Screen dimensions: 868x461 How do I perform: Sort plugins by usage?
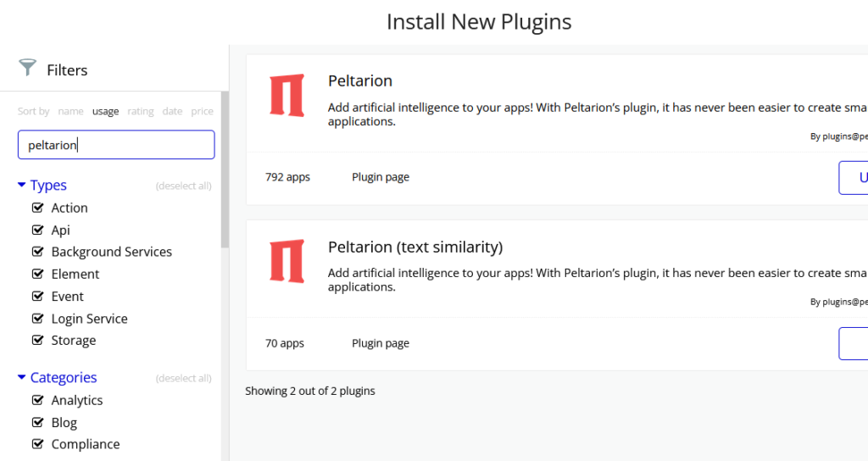105,111
